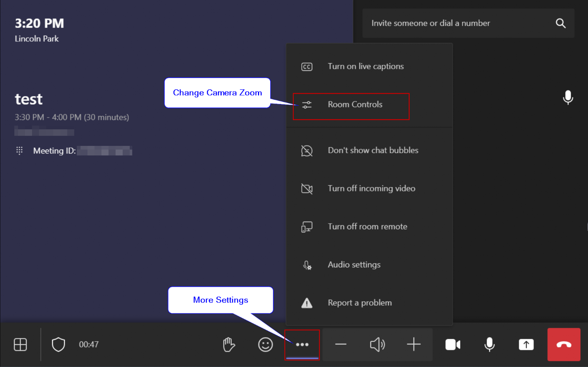Select Audio settings menu entry
The width and height of the screenshot is (588, 367).
click(354, 265)
